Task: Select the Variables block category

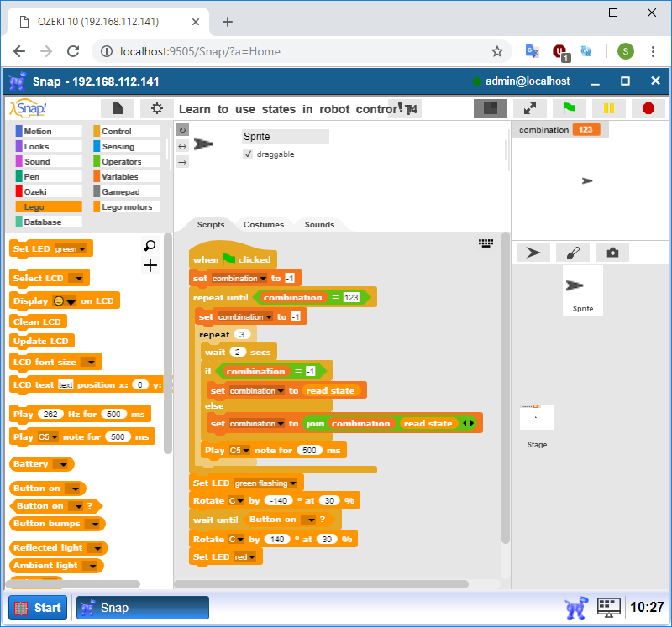Action: point(127,176)
